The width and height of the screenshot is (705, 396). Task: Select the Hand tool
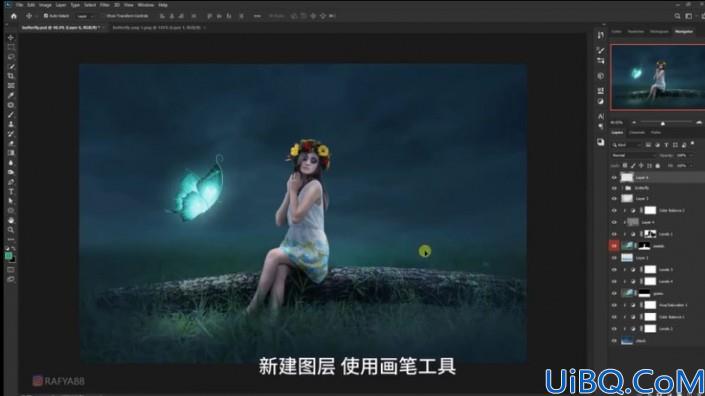click(11, 220)
